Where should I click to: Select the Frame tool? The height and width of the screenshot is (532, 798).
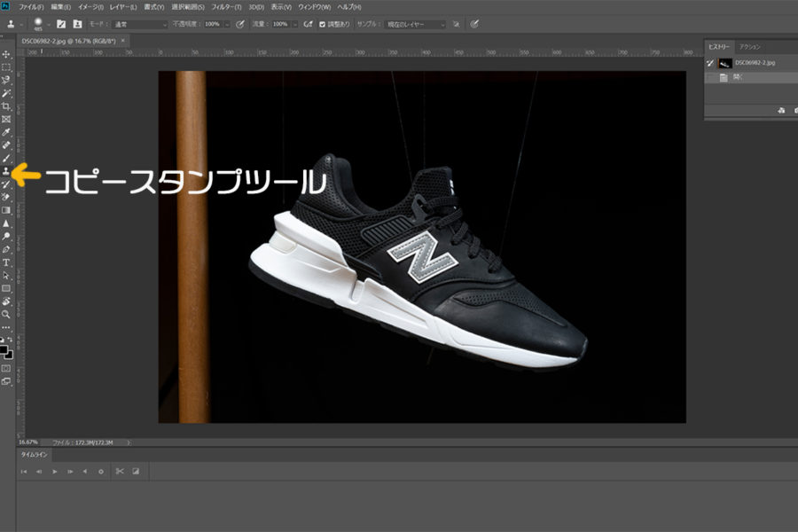tap(6, 119)
